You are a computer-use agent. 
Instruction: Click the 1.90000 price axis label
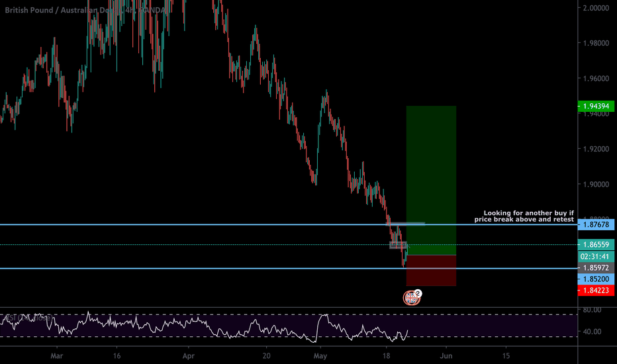click(x=596, y=184)
